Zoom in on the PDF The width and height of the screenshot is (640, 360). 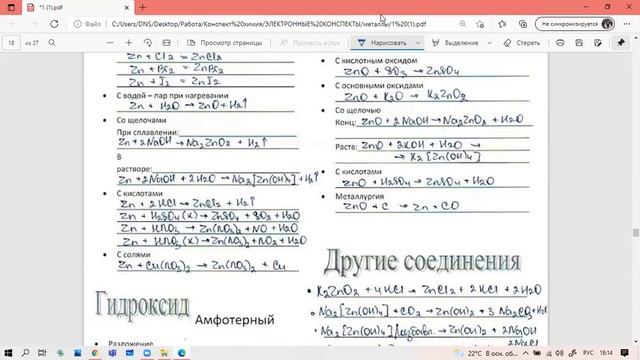[x=129, y=42]
